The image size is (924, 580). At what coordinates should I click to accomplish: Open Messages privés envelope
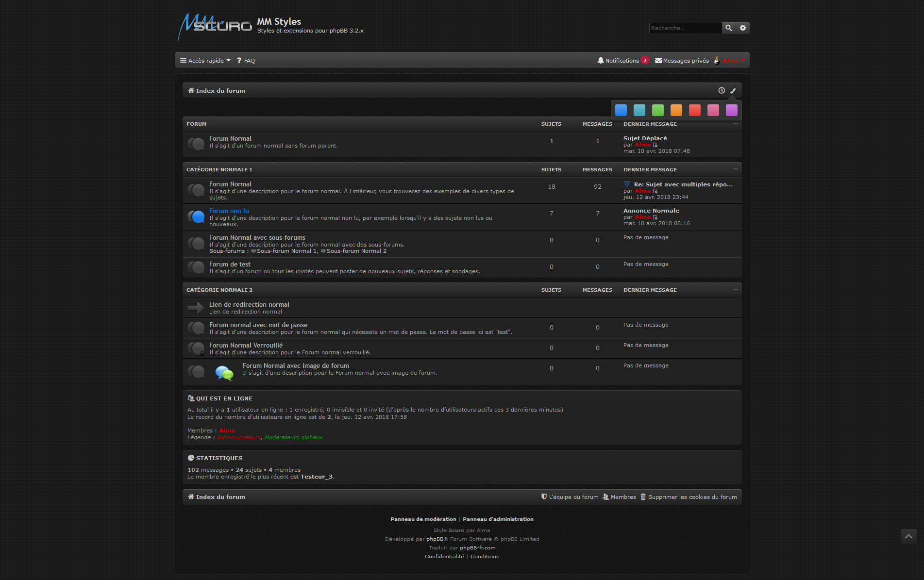[658, 61]
